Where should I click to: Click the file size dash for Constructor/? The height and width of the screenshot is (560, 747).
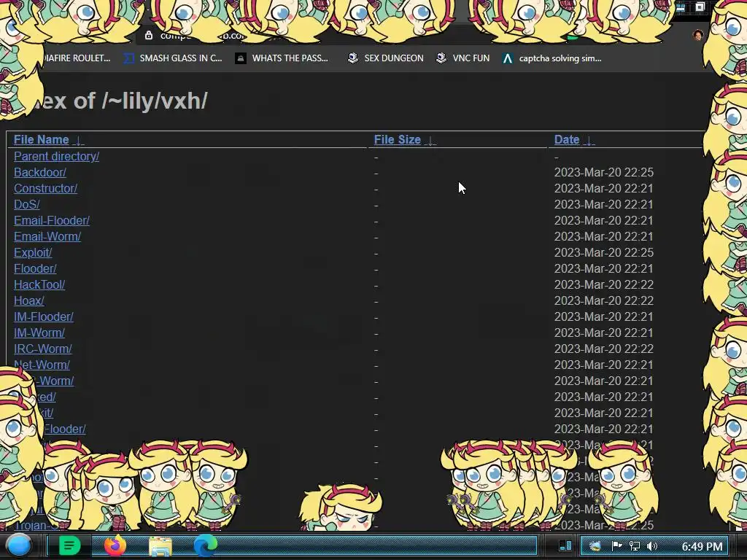point(376,189)
